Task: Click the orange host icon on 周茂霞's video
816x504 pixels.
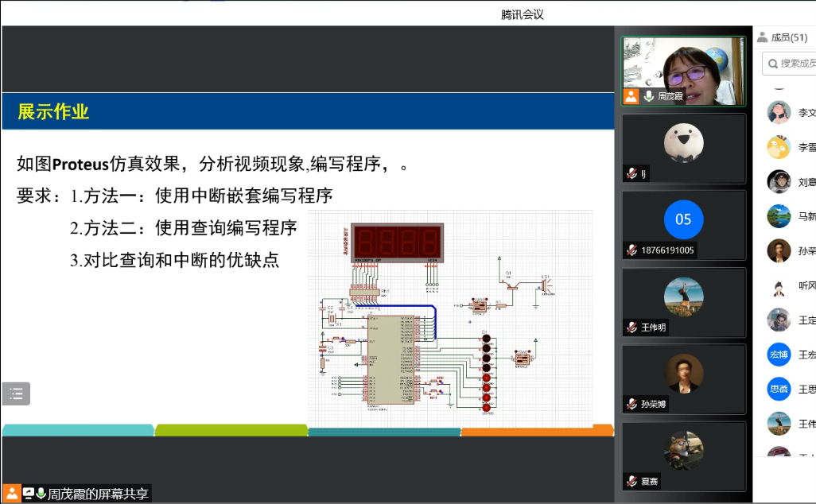Action: pyautogui.click(x=631, y=96)
